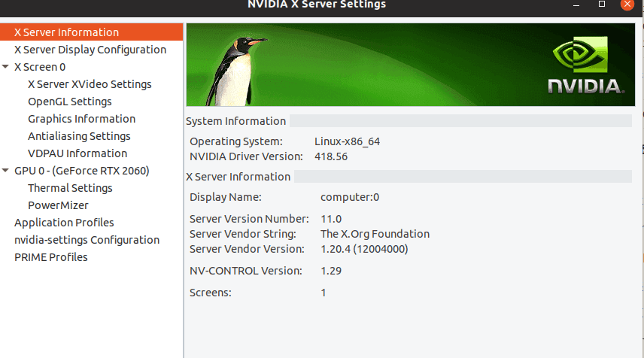Maximize the NVIDIA X Server Settings window

tap(602, 5)
